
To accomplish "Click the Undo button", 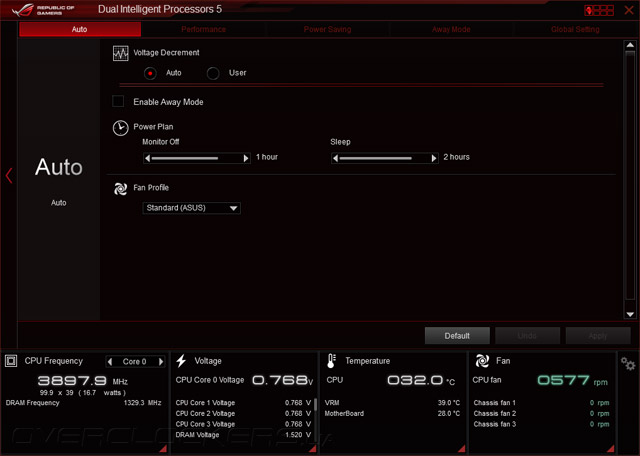I will 527,336.
